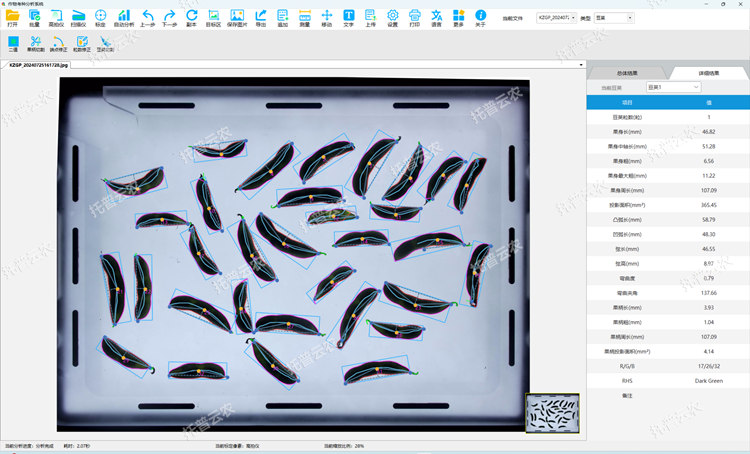This screenshot has width=750, height=454.
Task: Select the 测量 (Measure) ruler tool
Action: click(304, 17)
